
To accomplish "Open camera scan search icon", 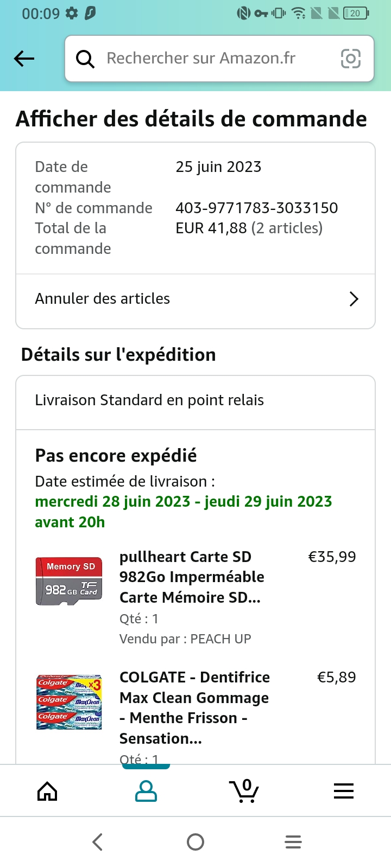I will (x=350, y=59).
